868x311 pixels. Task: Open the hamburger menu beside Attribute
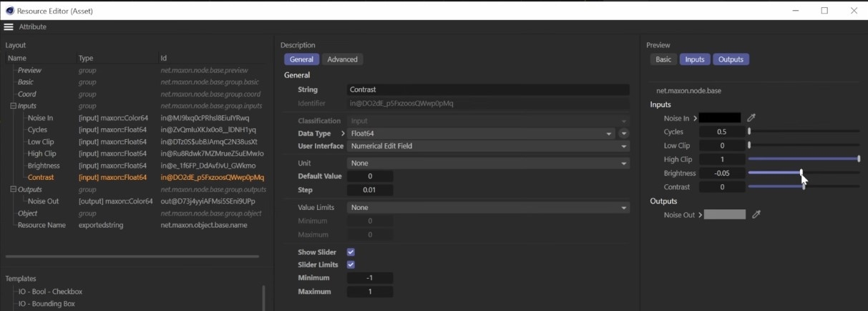9,27
